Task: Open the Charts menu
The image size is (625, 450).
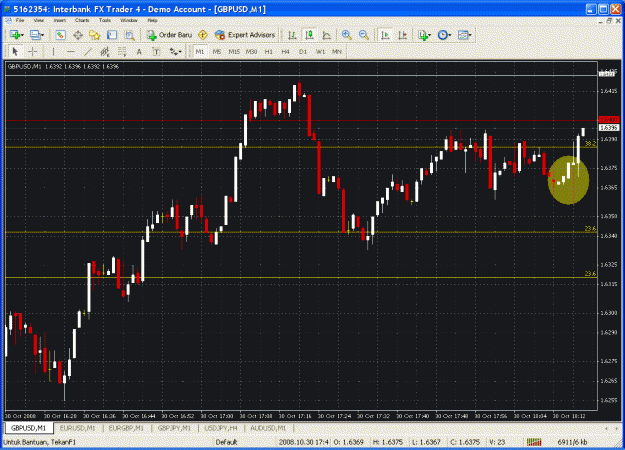Action: (82, 20)
